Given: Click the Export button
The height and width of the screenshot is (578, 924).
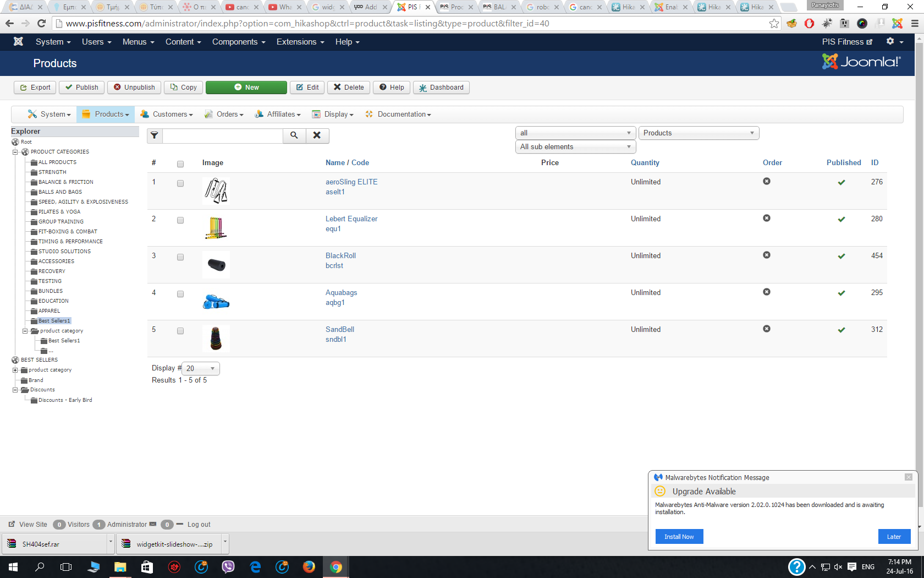Looking at the screenshot, I should point(35,88).
